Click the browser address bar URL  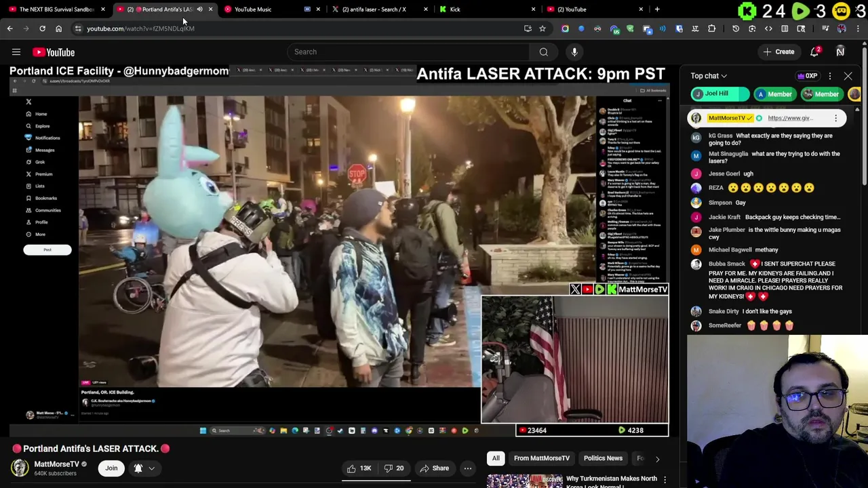coord(140,28)
